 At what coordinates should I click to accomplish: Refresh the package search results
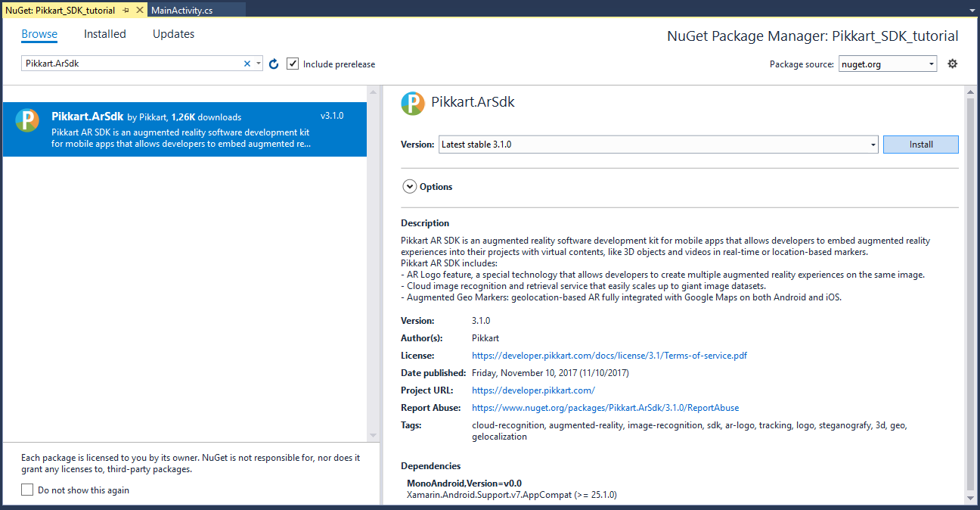274,64
